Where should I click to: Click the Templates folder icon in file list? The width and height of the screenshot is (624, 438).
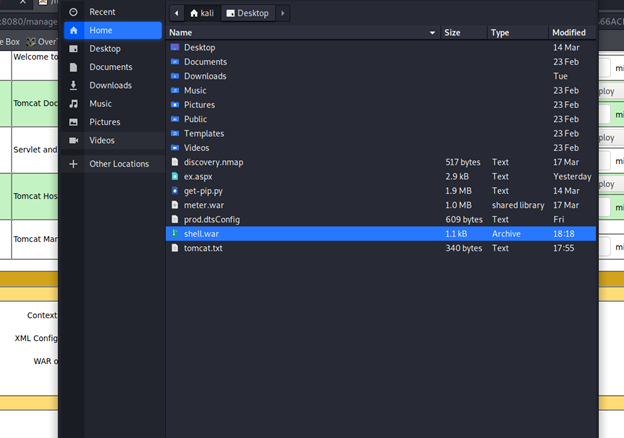175,133
